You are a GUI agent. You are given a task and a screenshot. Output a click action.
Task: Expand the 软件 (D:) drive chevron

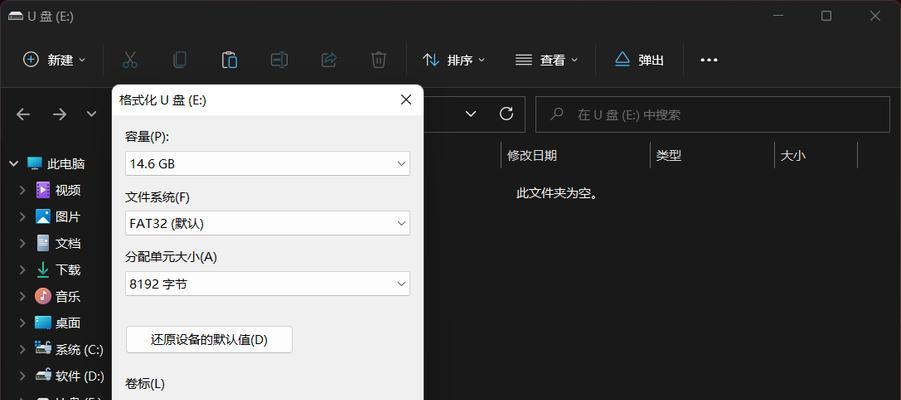click(x=22, y=376)
